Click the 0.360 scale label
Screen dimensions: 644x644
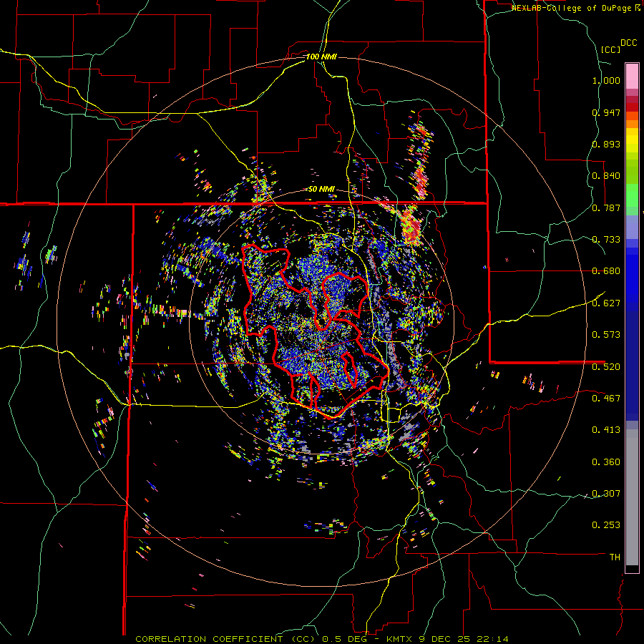pyautogui.click(x=606, y=462)
